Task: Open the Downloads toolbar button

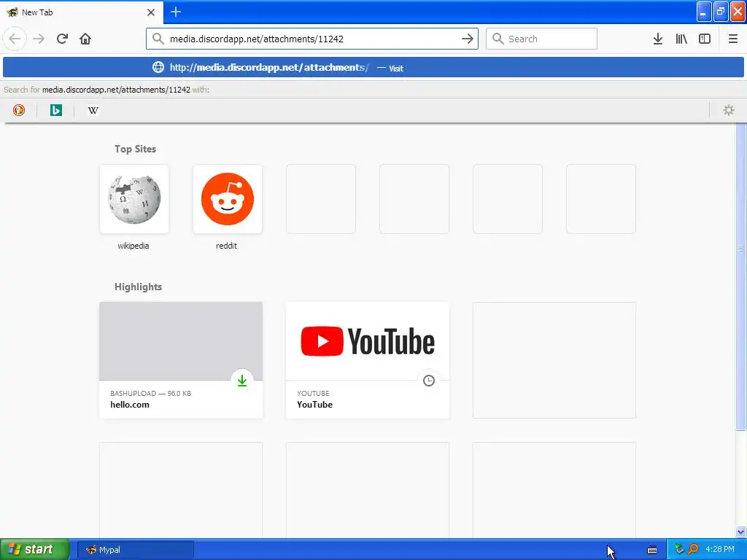Action: 657,39
